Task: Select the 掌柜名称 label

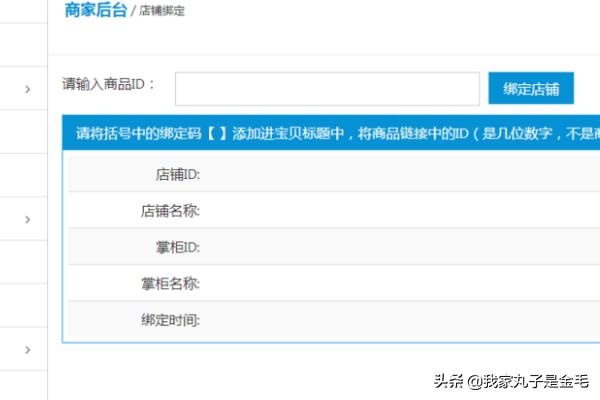Action: 171,284
